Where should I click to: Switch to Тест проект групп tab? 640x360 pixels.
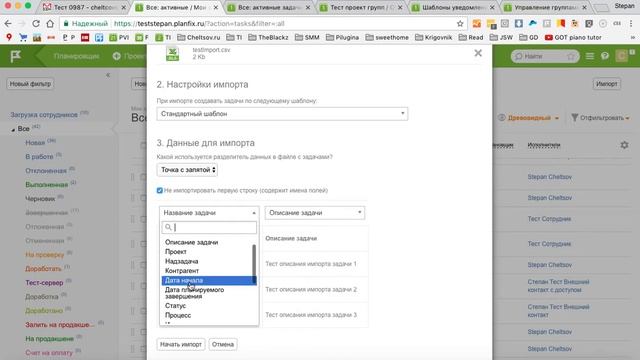[x=361, y=7]
